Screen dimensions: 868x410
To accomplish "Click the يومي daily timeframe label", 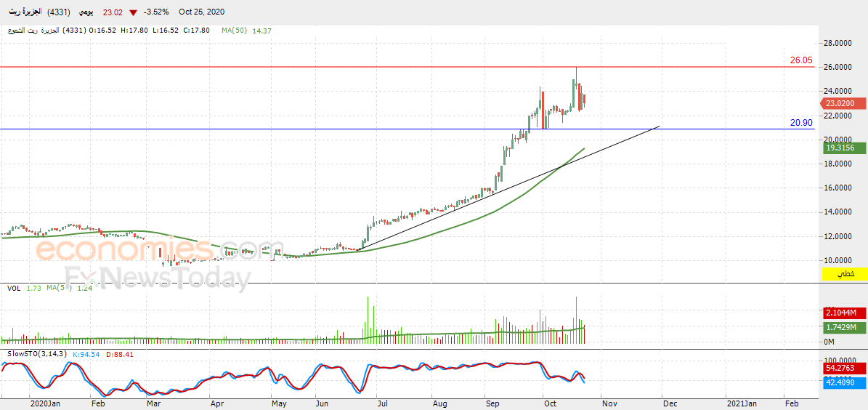I will [x=86, y=12].
